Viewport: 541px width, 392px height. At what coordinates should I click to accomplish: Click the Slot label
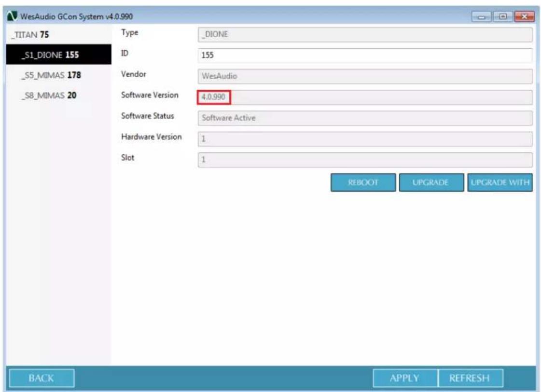[x=128, y=158]
